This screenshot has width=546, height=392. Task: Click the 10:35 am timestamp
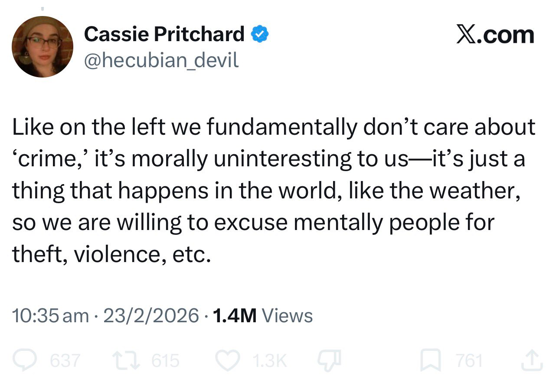click(x=50, y=315)
